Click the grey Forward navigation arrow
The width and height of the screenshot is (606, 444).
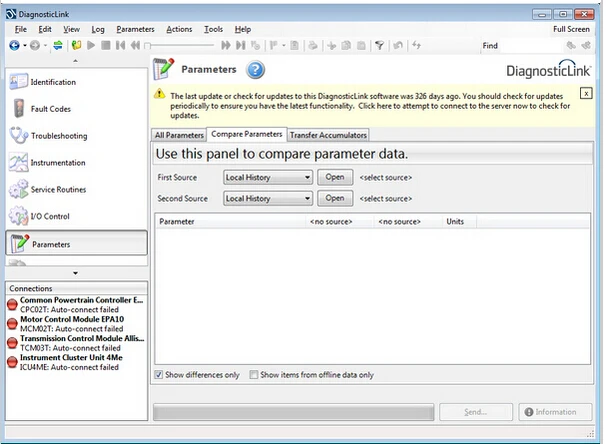[x=35, y=46]
